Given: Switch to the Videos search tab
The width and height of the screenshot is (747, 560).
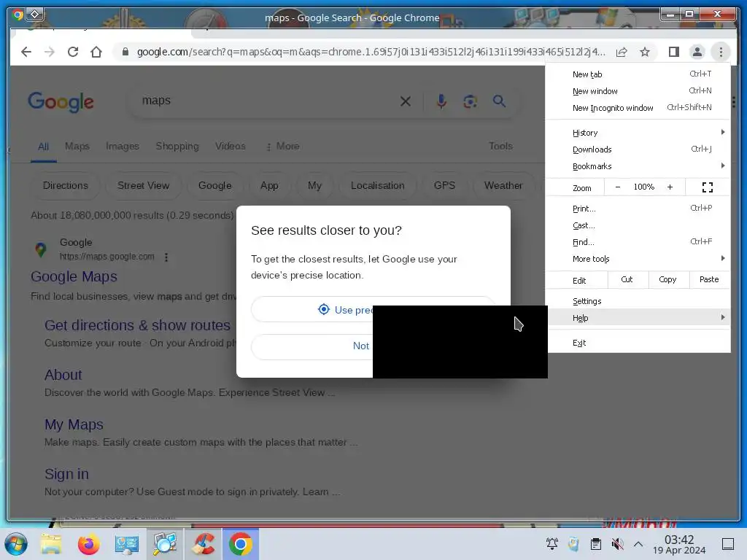Looking at the screenshot, I should (x=230, y=146).
